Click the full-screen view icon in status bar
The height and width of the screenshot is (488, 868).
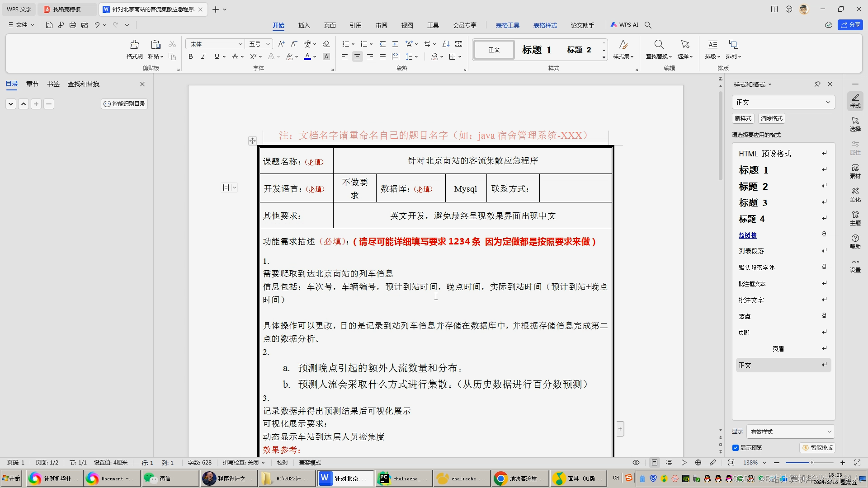coord(857,462)
